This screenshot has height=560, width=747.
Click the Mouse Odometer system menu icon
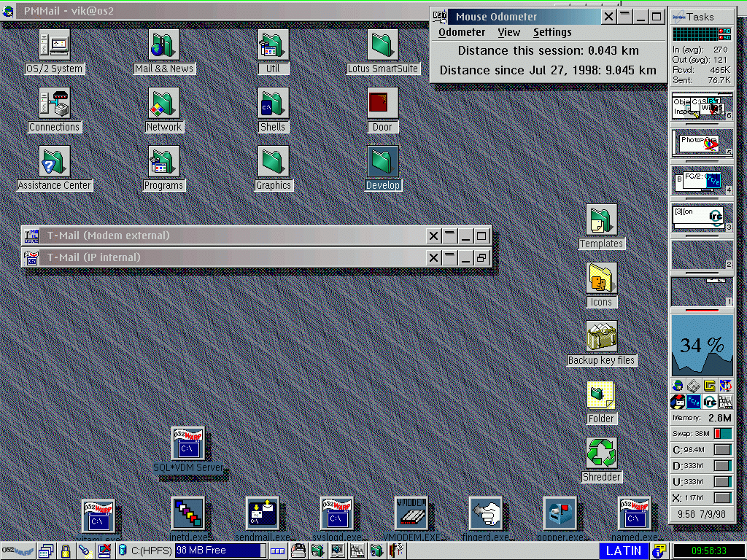point(439,17)
